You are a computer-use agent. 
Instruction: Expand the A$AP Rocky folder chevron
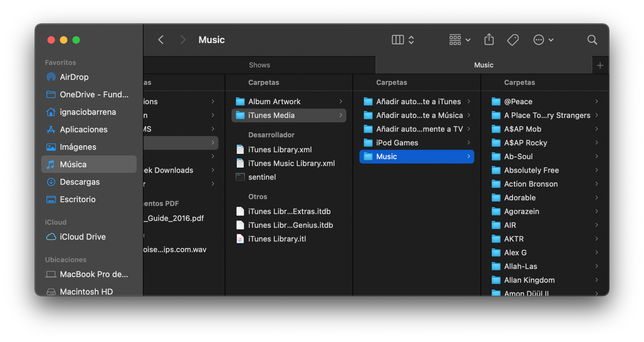coord(596,143)
